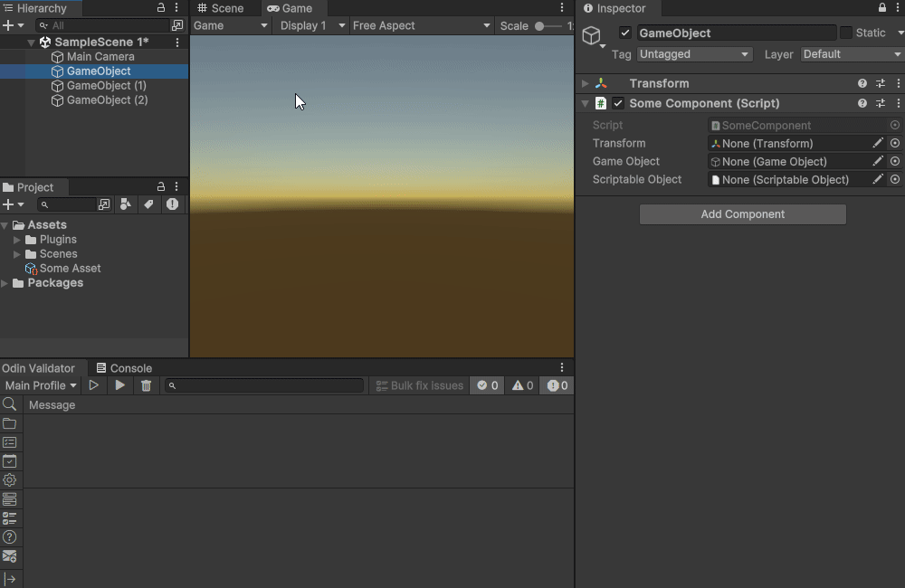Open object picker for Scriptable Object field

[895, 179]
